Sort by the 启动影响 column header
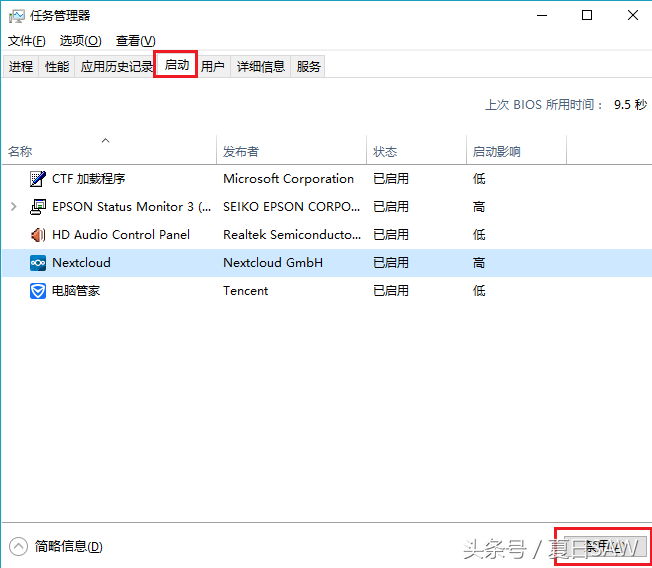The image size is (652, 568). (x=516, y=151)
